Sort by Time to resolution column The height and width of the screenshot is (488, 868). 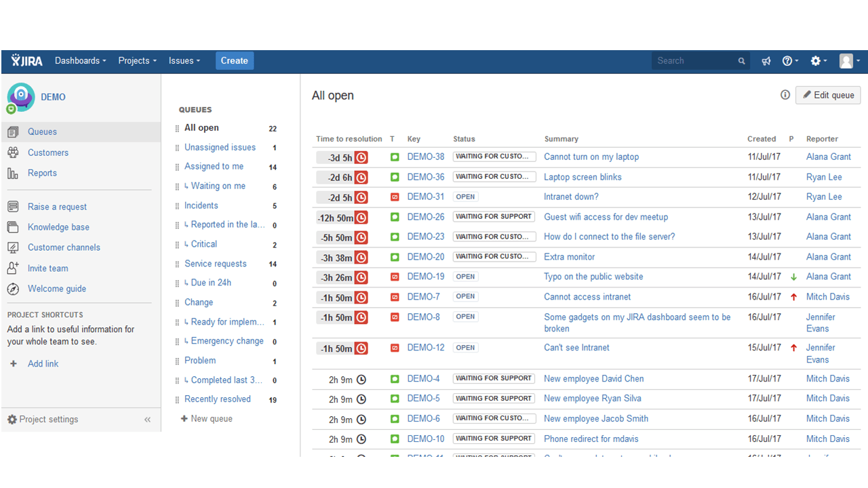(x=349, y=139)
